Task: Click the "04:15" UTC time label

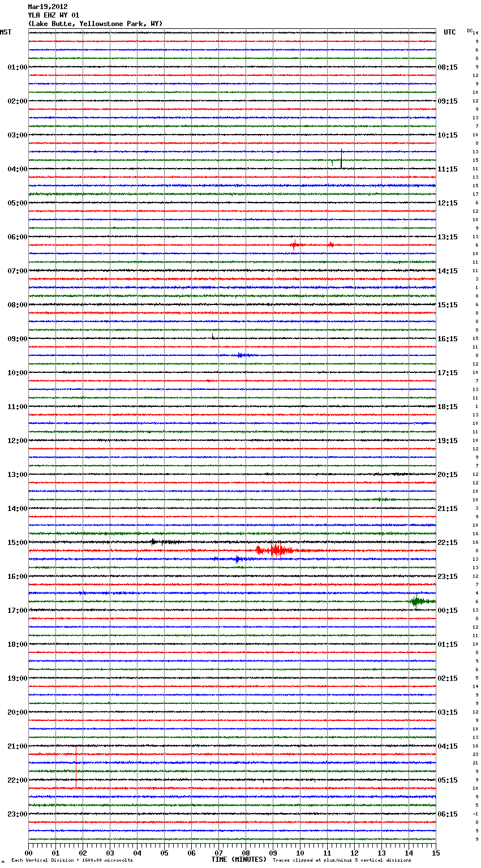Action: coord(448,746)
